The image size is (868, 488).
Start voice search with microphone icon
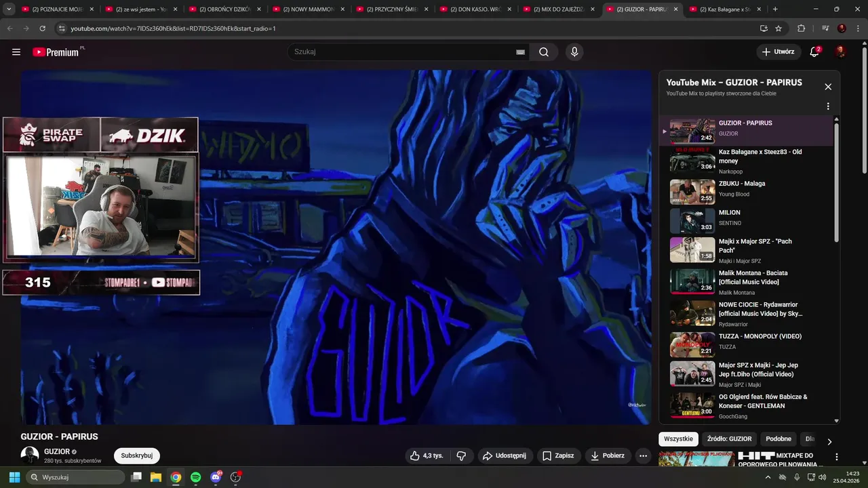[x=574, y=52]
